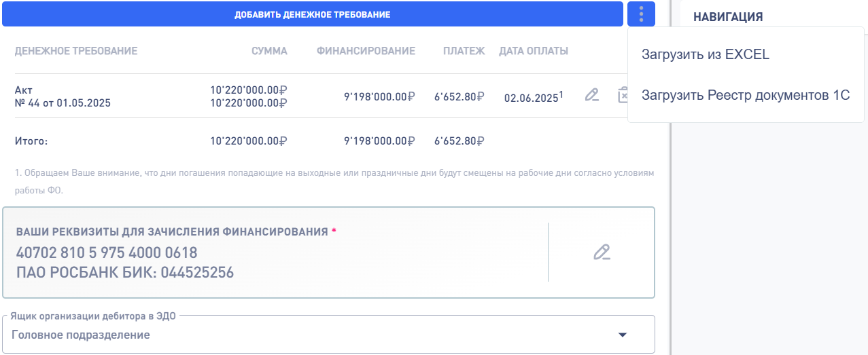This screenshot has height=355, width=868.
Task: Click the payment date 02.06.2025 with footnote
Action: pos(534,97)
